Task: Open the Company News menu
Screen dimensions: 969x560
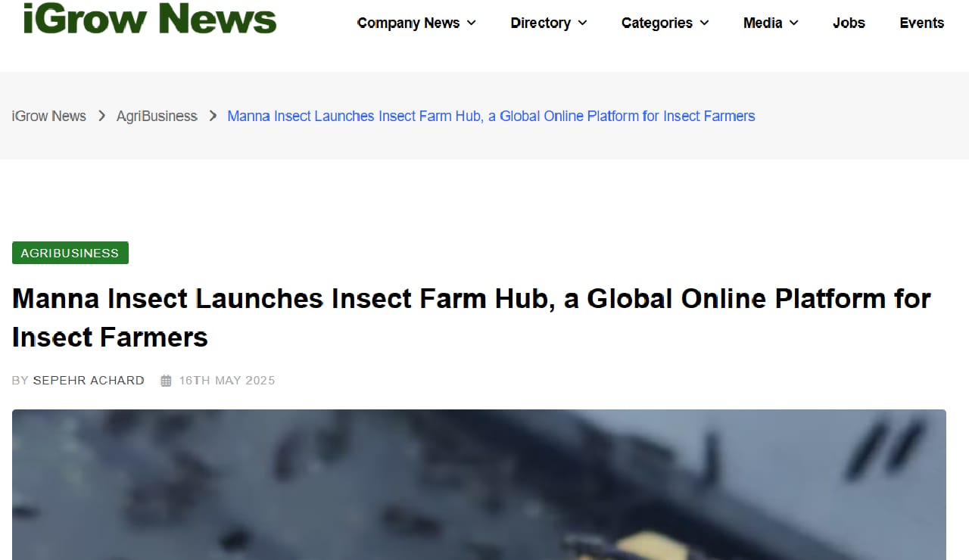Action: tap(408, 23)
